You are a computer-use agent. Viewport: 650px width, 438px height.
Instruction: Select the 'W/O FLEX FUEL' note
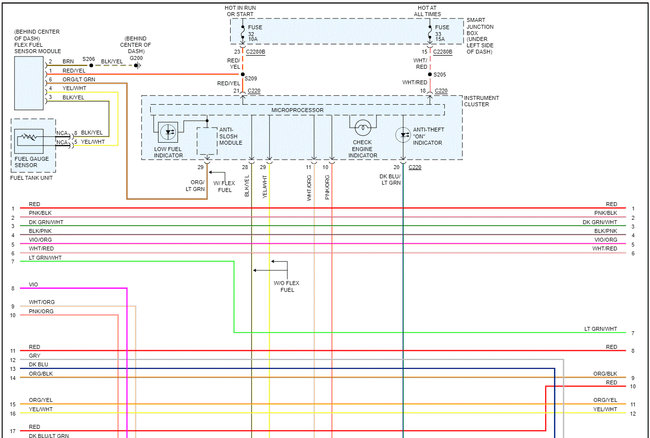click(287, 287)
